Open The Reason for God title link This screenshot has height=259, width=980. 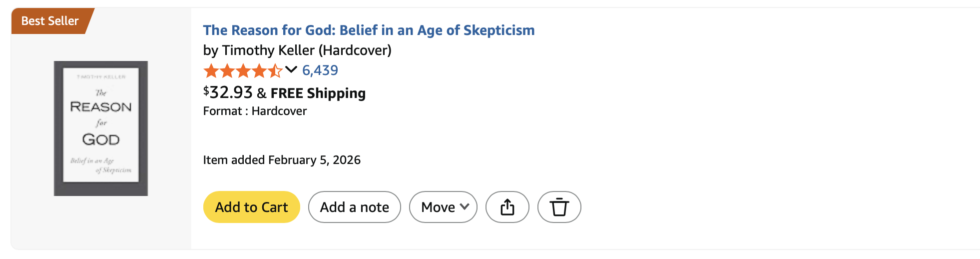click(x=369, y=30)
